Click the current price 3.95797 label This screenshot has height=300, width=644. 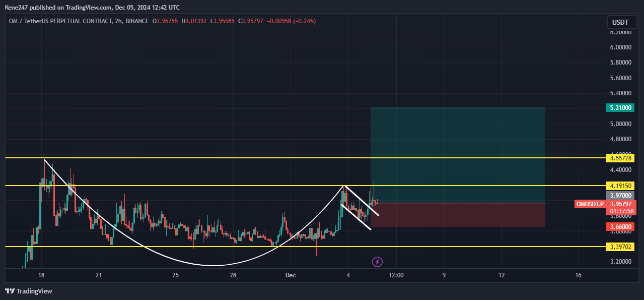click(x=621, y=204)
